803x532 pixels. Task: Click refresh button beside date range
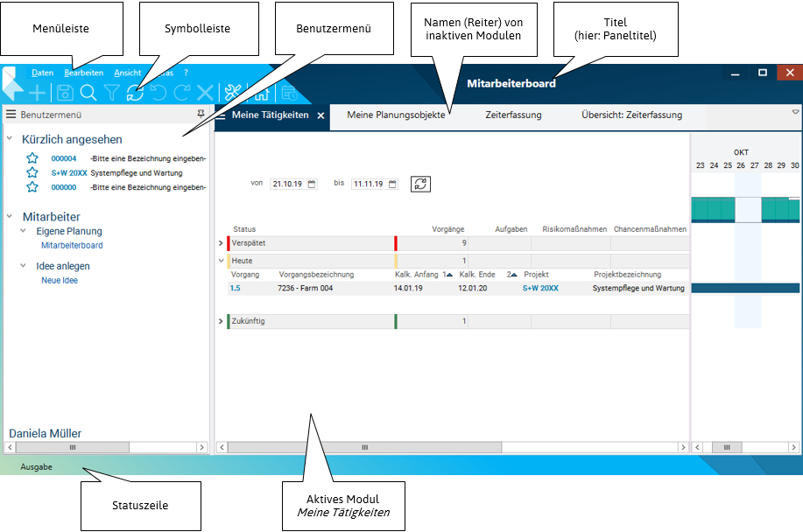pyautogui.click(x=420, y=184)
